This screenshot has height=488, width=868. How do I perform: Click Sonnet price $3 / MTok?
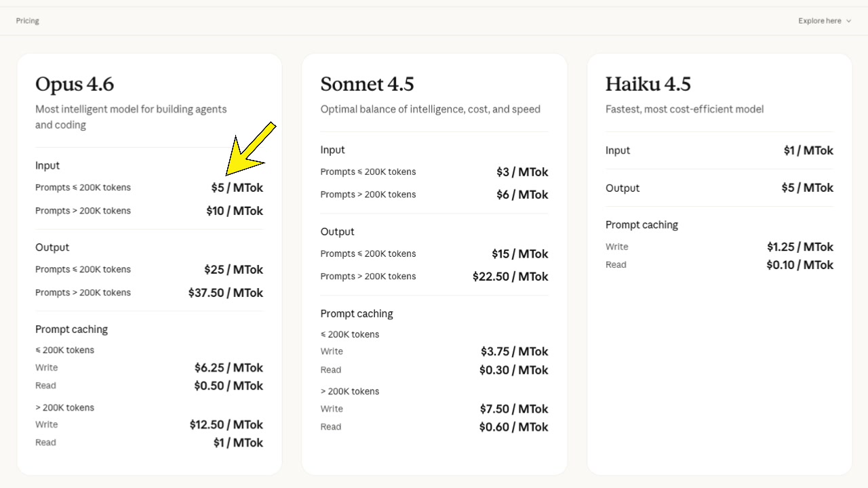coord(522,172)
